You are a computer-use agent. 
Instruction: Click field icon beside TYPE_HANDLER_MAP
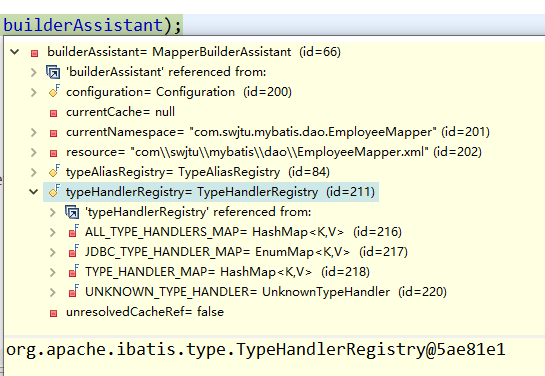point(74,271)
